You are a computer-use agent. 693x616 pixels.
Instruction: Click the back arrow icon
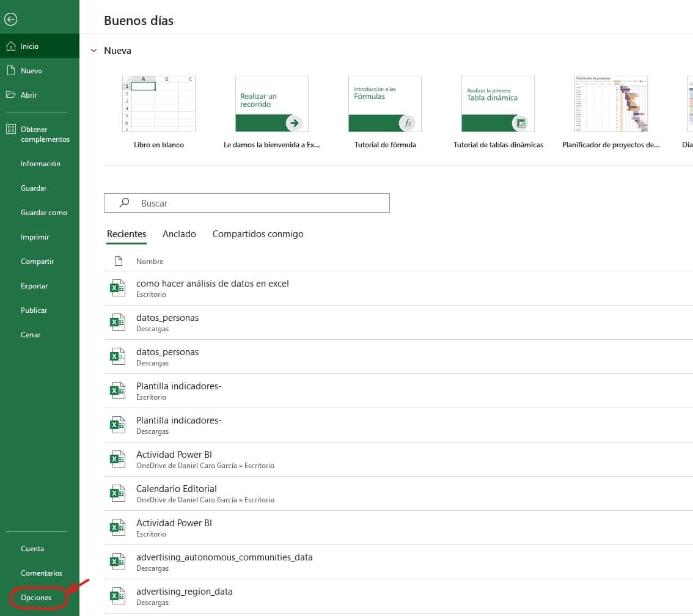(x=11, y=19)
